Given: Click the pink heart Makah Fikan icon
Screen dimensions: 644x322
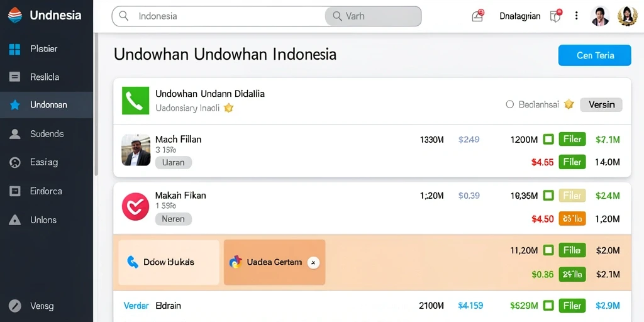Looking at the screenshot, I should (x=135, y=206).
